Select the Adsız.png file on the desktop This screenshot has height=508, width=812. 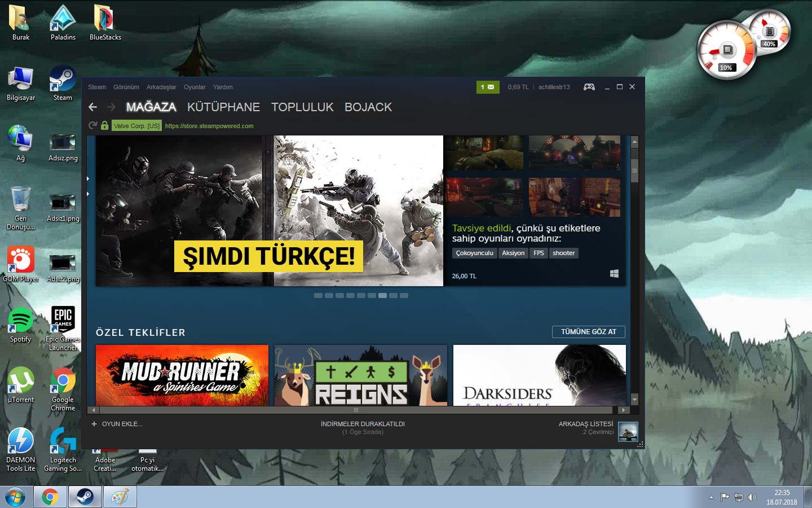(63, 147)
